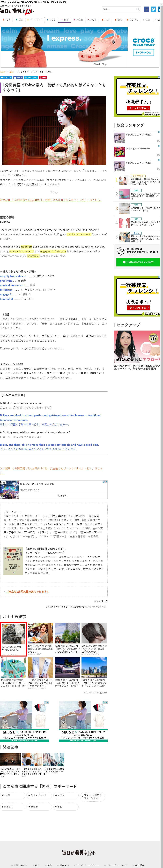Select the 趣味 navigation tab
163x868 pixels.
[65, 20]
